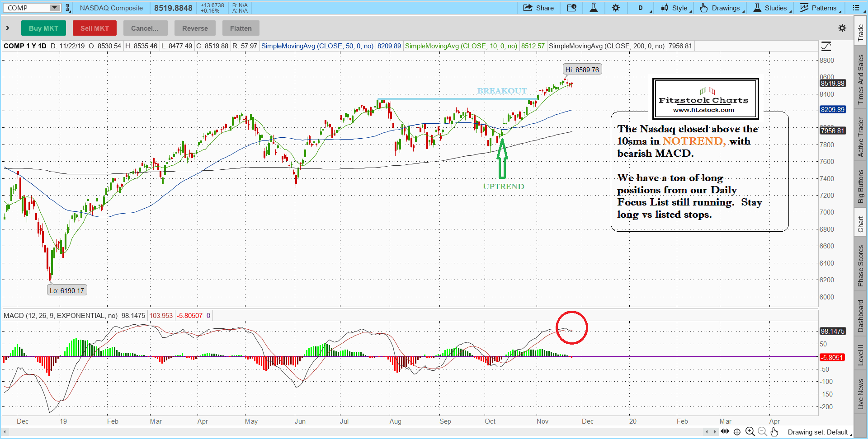868x439 pixels.
Task: Click the symbol link clipboard icon
Action: [x=68, y=8]
